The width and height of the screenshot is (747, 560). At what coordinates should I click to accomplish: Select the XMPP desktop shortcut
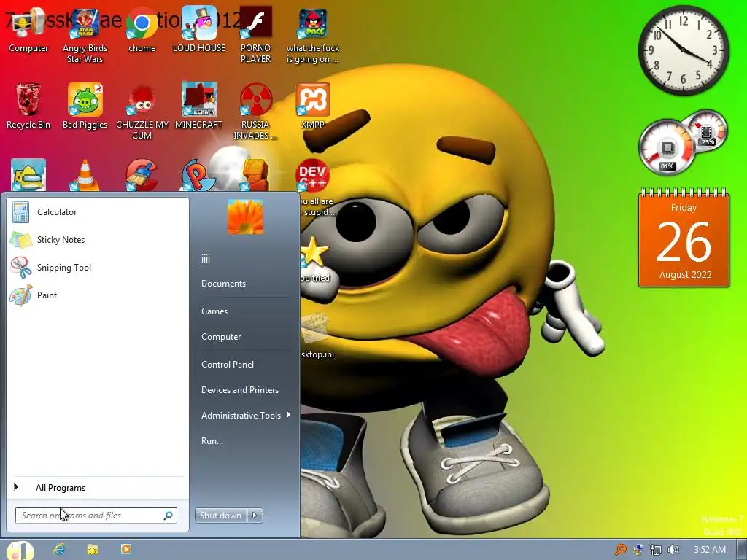312,106
